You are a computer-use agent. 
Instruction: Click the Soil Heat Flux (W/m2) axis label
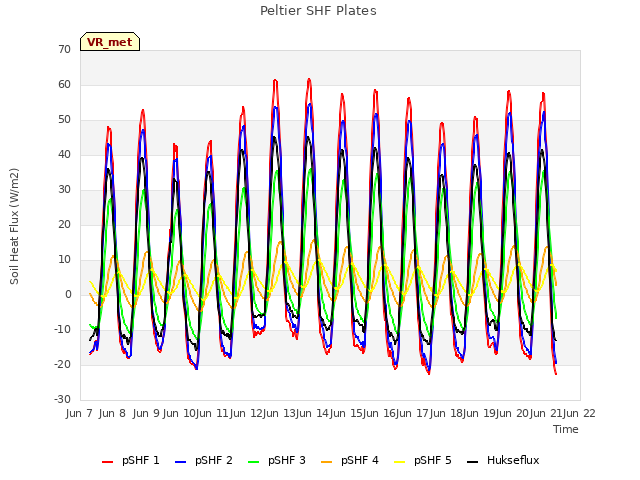coord(14,226)
